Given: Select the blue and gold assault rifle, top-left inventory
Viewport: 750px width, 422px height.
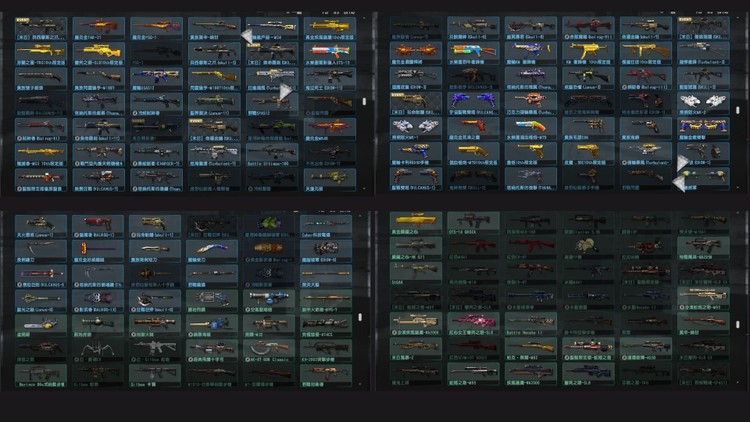Looking at the screenshot, I should pyautogui.click(x=156, y=79).
